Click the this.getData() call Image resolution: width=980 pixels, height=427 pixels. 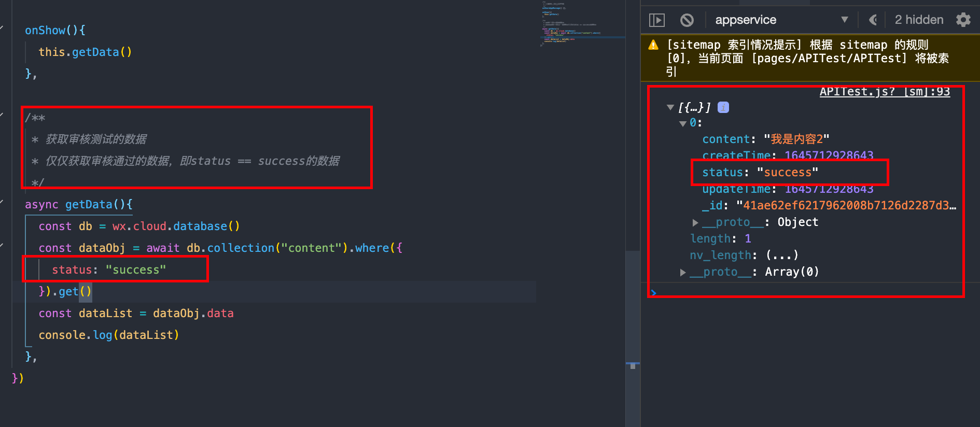[x=85, y=52]
